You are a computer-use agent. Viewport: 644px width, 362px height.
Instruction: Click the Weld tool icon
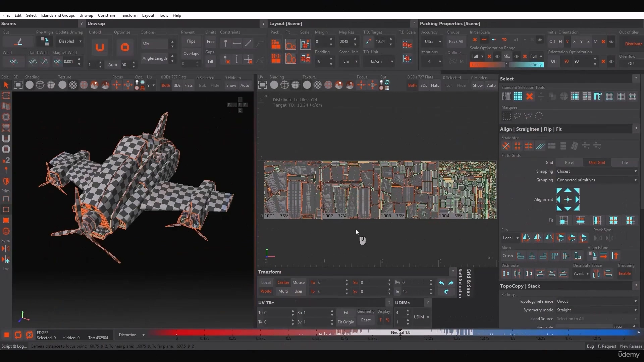[13, 61]
